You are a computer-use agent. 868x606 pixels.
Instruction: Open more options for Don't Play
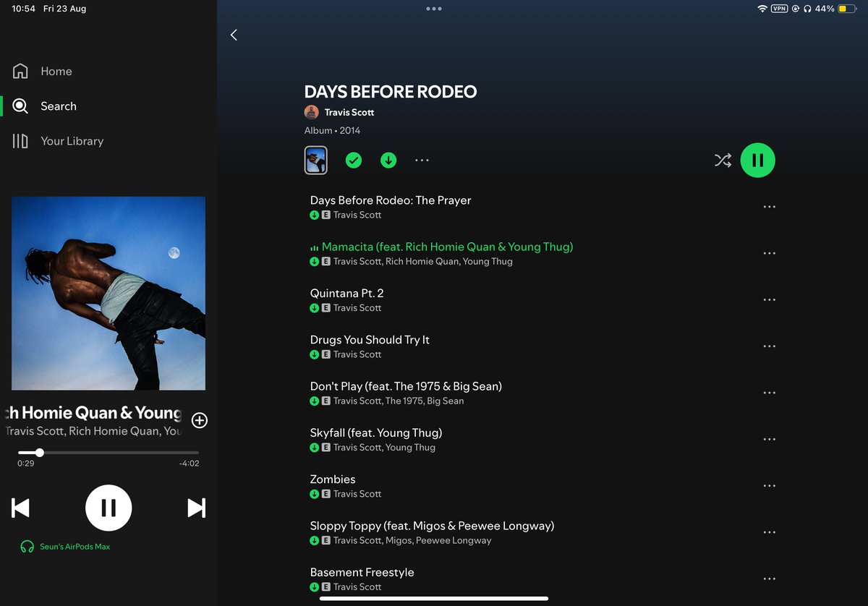(769, 393)
